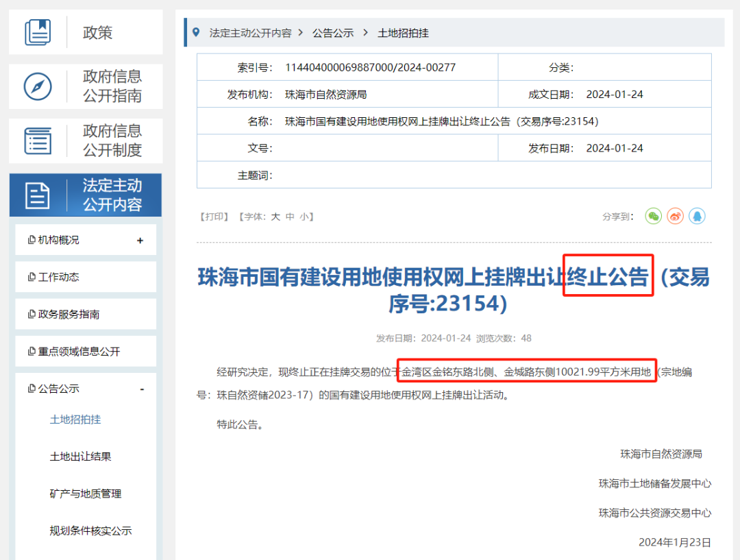This screenshot has height=560, width=740.
Task: Click the small icon beside 工作动态
Action: click(32, 276)
